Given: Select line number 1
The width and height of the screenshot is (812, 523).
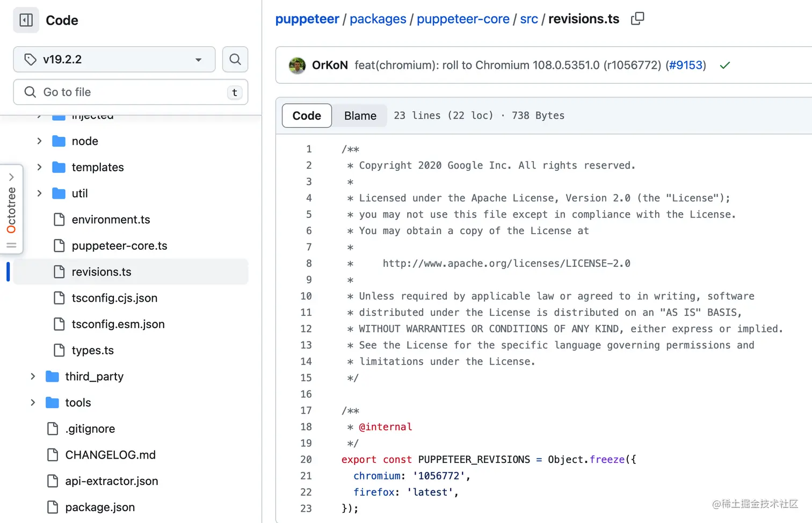Looking at the screenshot, I should [308, 149].
